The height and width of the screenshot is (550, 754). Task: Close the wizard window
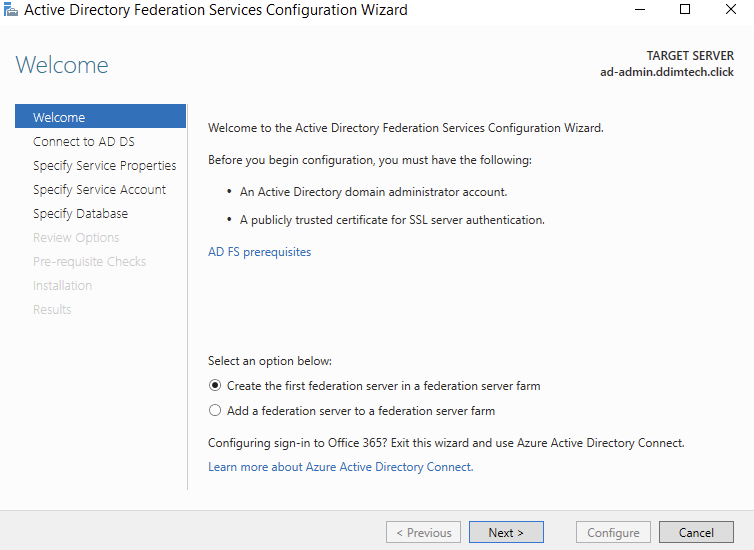tap(730, 10)
